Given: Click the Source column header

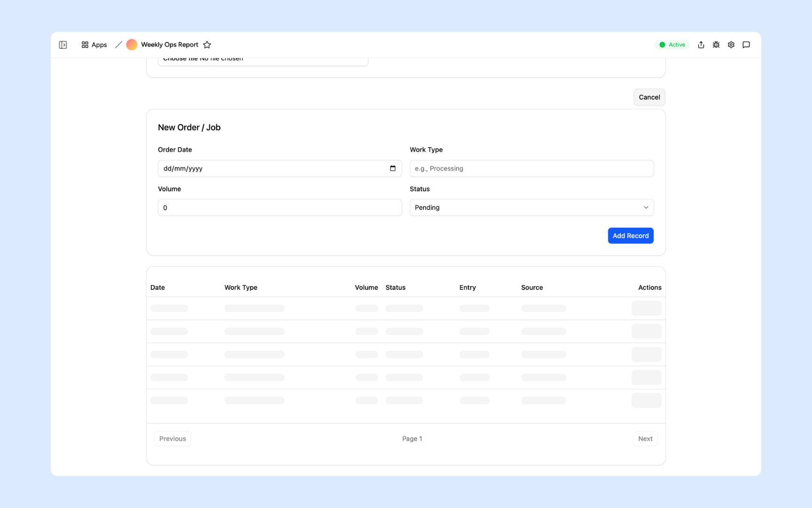Looking at the screenshot, I should click(532, 287).
